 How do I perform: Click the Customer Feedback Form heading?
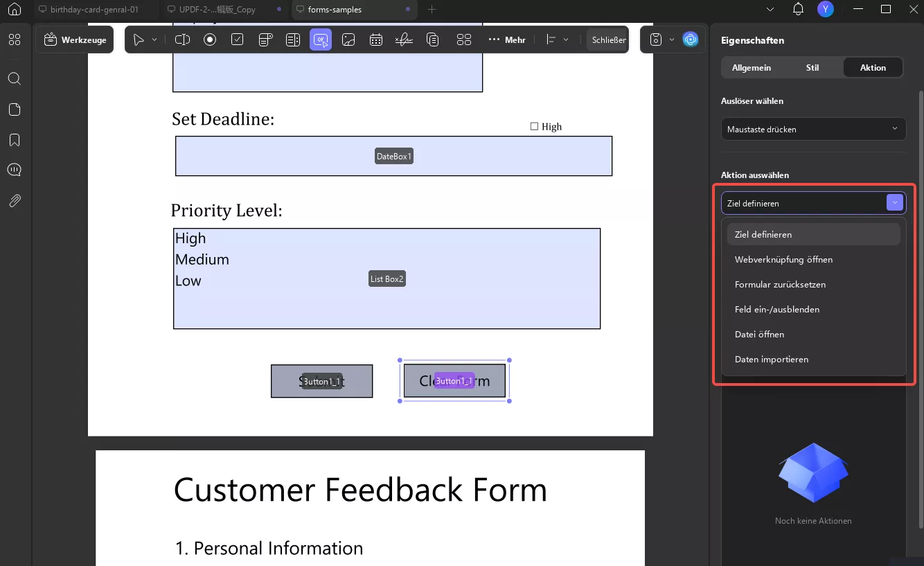click(360, 490)
